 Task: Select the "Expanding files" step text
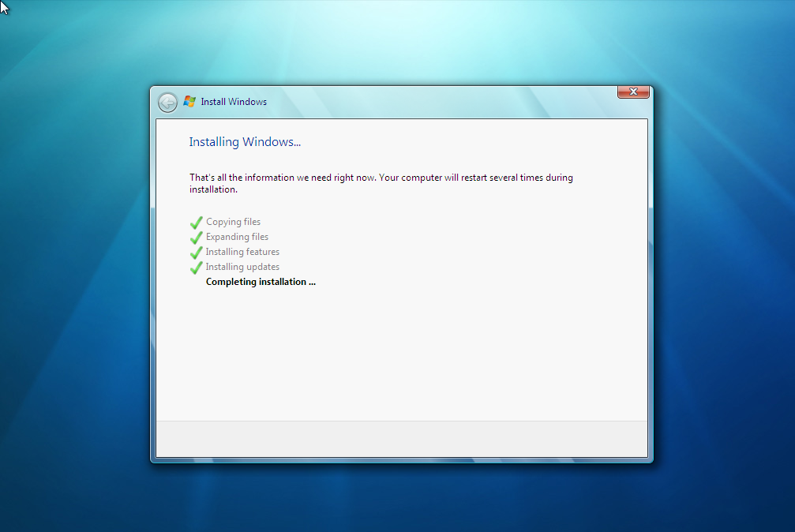click(x=237, y=237)
